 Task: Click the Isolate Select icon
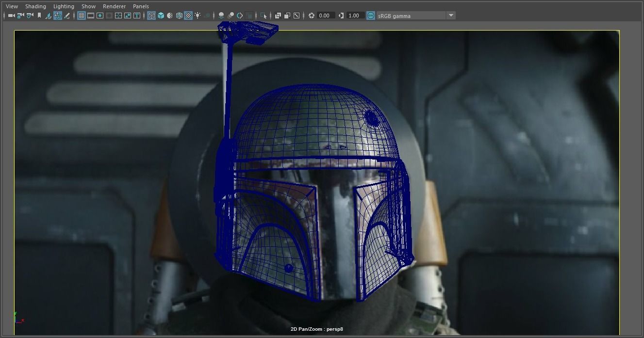tap(264, 16)
